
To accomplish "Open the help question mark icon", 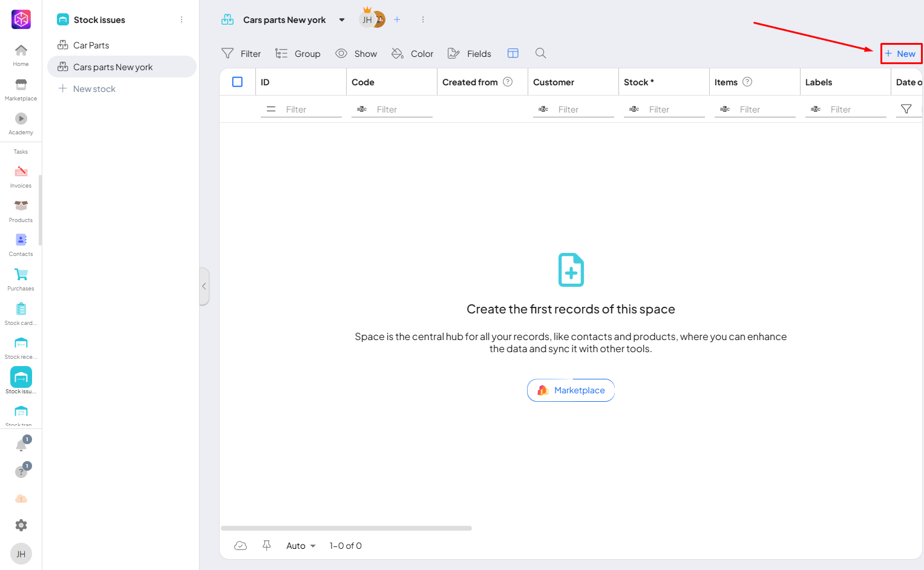I will tap(21, 472).
